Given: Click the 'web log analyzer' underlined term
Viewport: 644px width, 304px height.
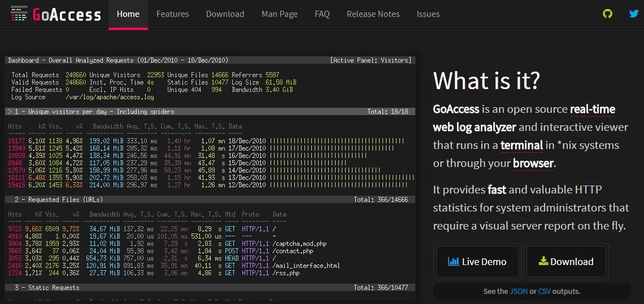Looking at the screenshot, I should (475, 127).
